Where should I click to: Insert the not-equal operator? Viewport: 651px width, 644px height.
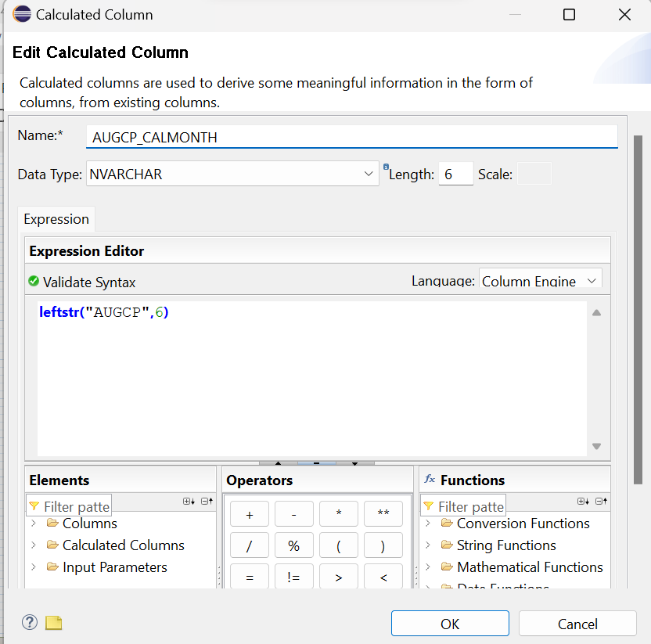(x=294, y=577)
